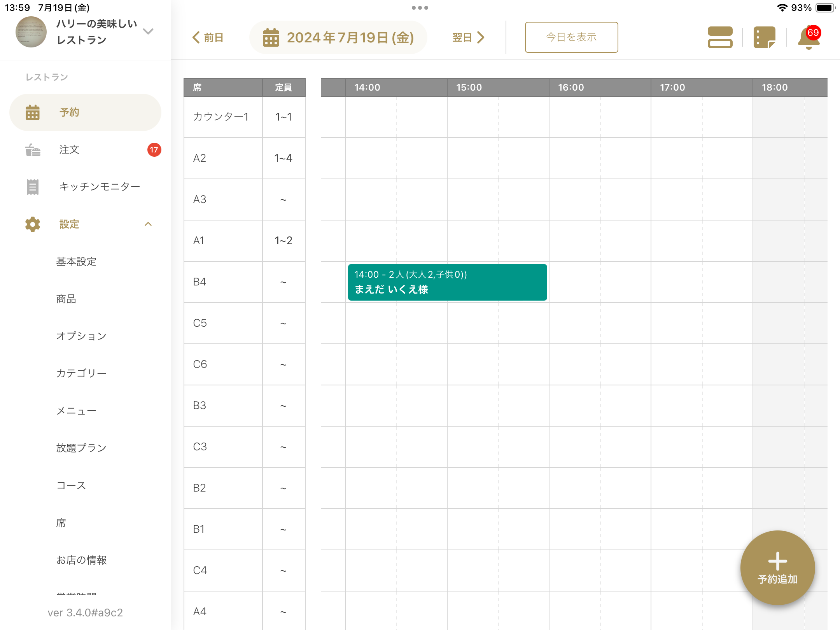Open the 商品 products settings
Screen dimensions: 840x630
point(66,299)
